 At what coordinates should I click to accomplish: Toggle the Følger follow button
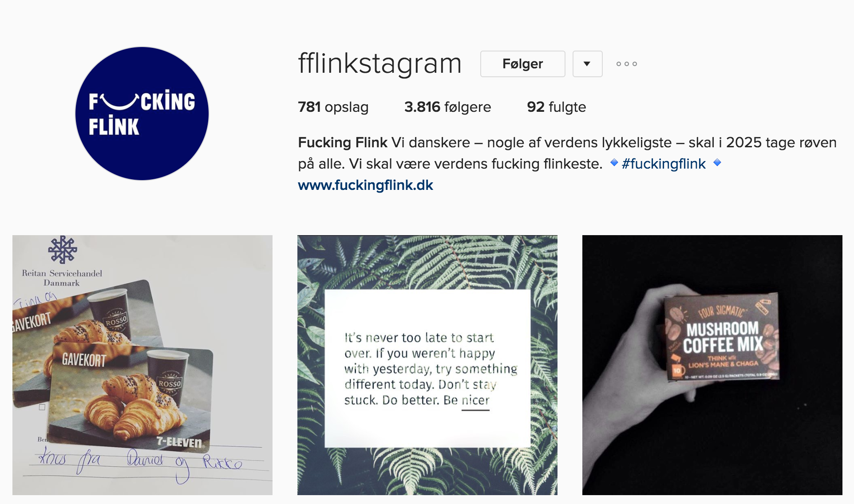pos(522,64)
